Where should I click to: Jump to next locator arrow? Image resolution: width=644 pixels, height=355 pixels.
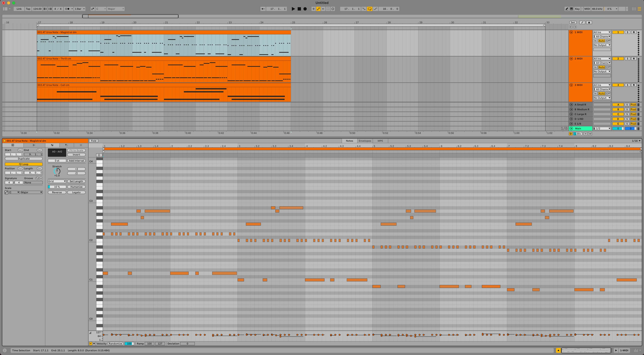[575, 27]
